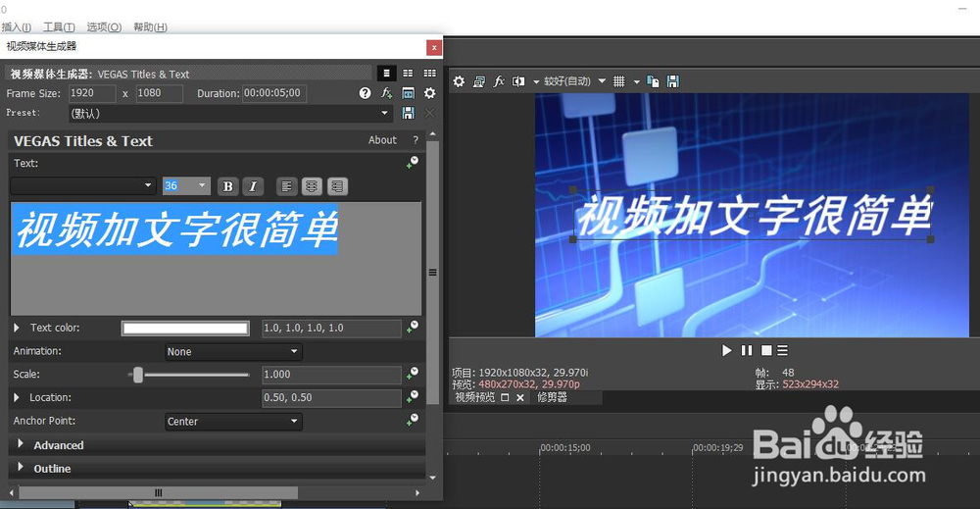This screenshot has width=980, height=509.
Task: Switch generator panel to two-column grid view
Action: [408, 74]
